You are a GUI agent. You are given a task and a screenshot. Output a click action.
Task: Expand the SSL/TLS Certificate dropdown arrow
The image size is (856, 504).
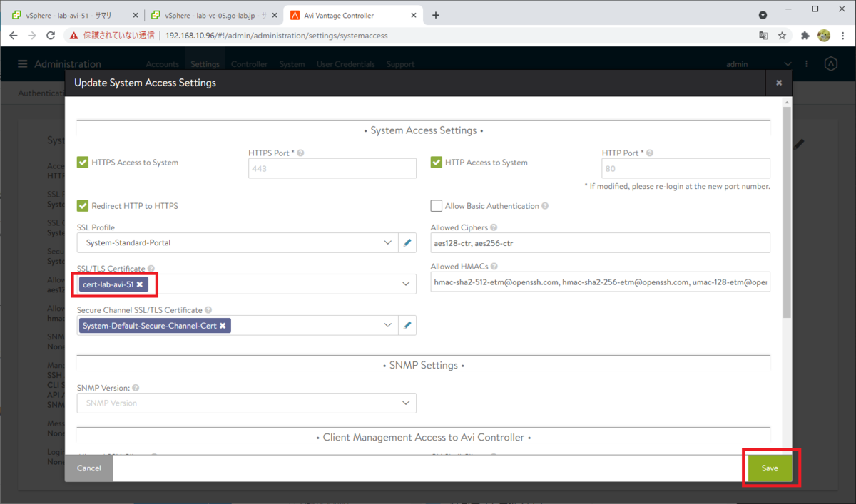pos(406,284)
